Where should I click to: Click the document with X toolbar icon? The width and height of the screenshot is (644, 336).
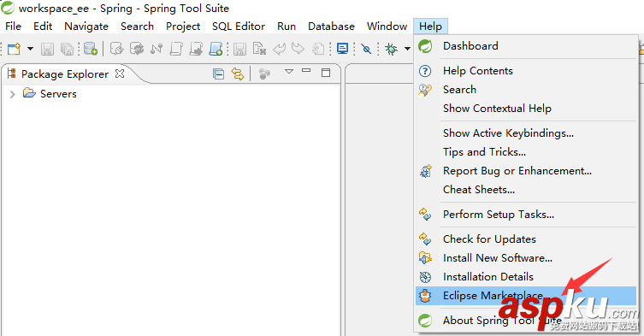[x=259, y=49]
